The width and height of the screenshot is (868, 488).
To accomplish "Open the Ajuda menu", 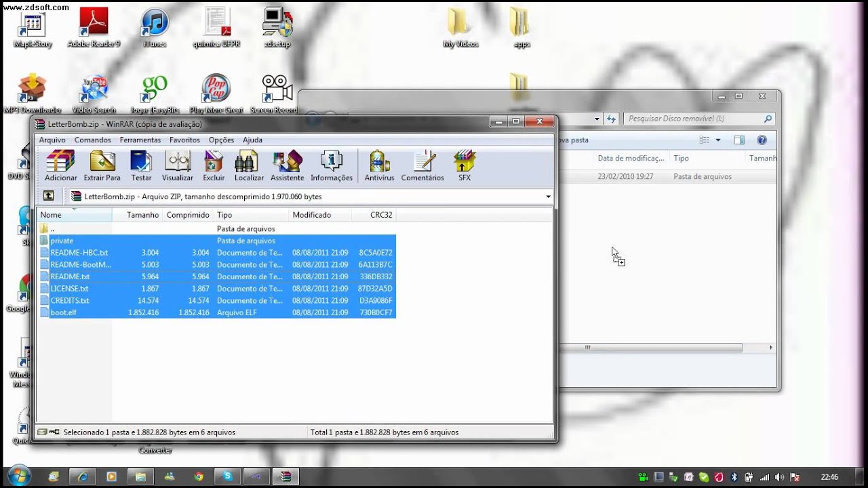I will point(252,140).
